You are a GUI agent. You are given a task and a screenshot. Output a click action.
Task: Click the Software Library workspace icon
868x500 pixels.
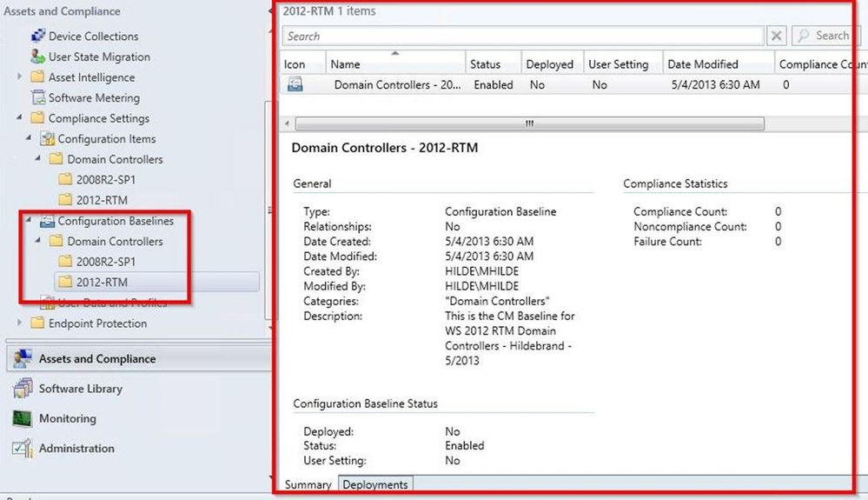(x=23, y=388)
